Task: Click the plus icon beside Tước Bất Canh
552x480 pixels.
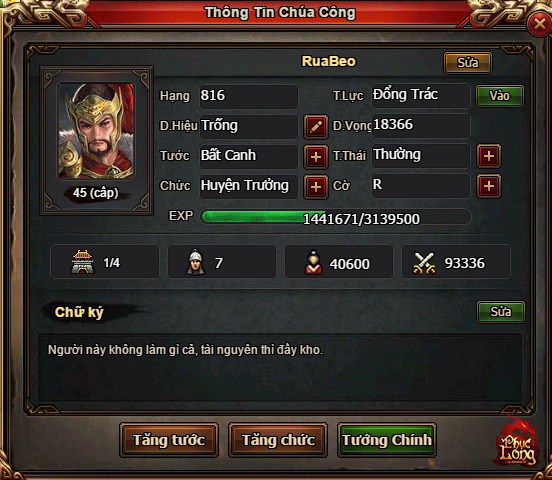Action: tap(316, 156)
